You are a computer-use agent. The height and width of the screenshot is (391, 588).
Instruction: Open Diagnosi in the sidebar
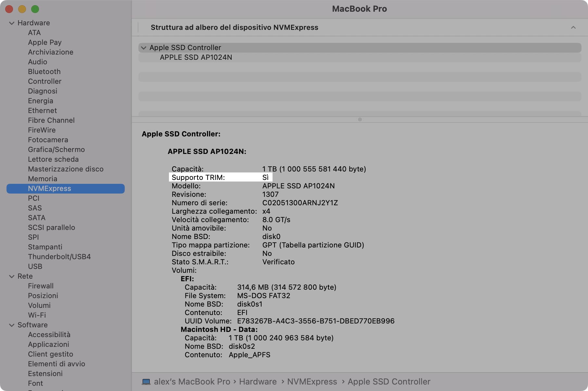pyautogui.click(x=43, y=91)
